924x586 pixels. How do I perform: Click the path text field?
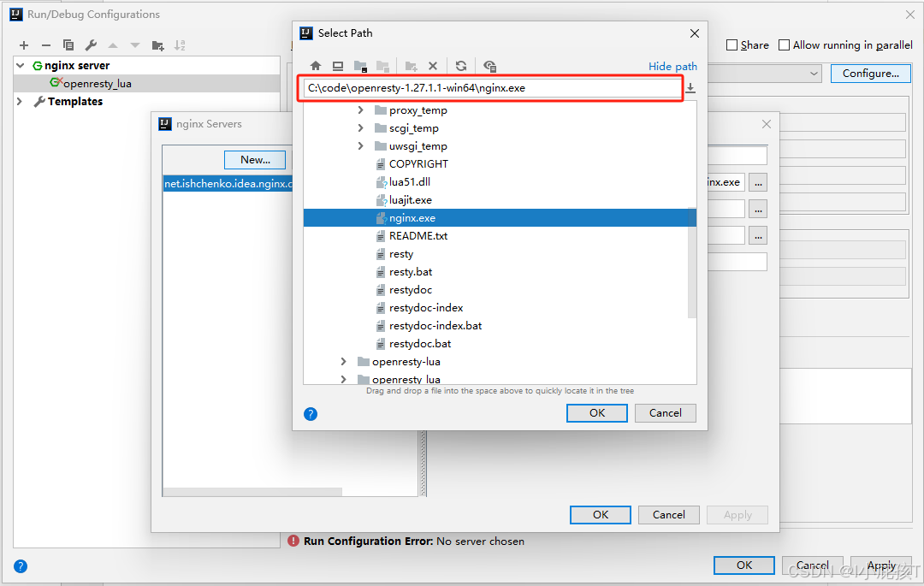[493, 88]
